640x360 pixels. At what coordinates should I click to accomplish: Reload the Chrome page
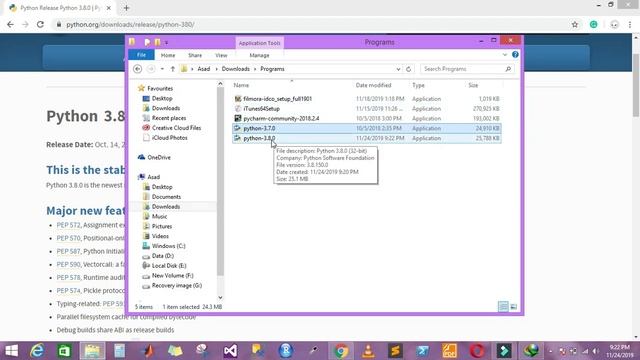coord(40,24)
